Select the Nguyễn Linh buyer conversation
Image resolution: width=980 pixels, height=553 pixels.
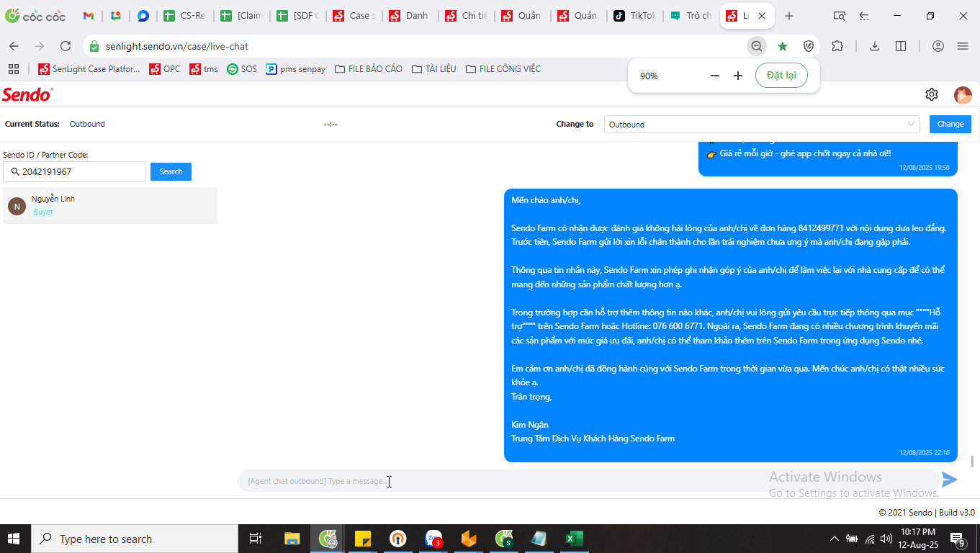pyautogui.click(x=110, y=205)
